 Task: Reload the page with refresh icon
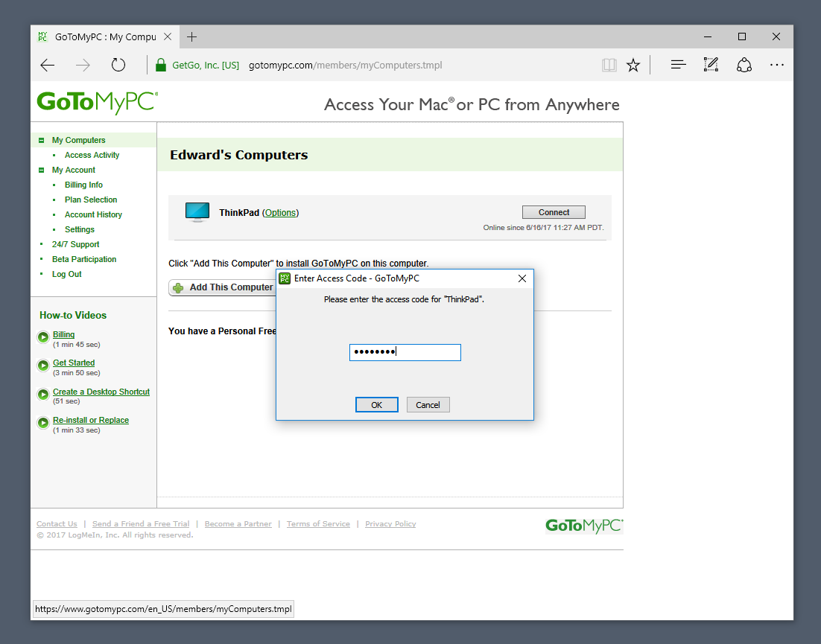pos(118,65)
